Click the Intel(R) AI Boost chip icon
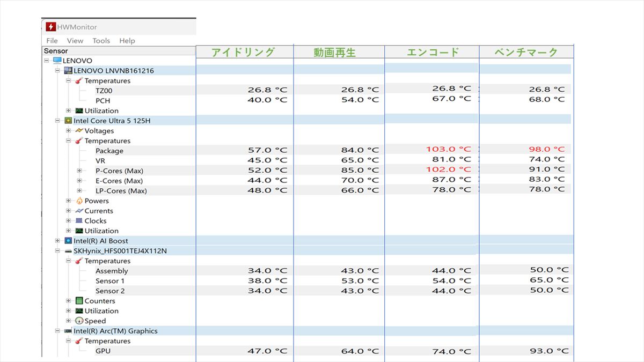The image size is (644, 362). click(68, 241)
